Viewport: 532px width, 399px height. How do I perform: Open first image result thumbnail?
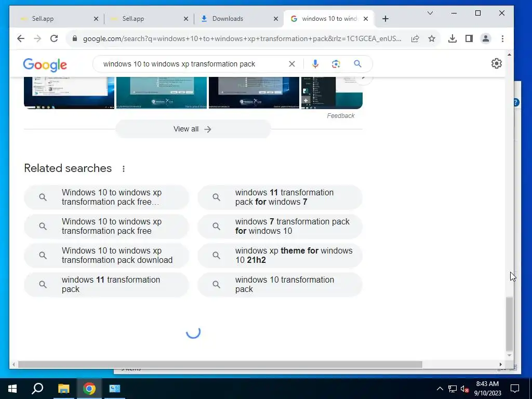pos(69,92)
